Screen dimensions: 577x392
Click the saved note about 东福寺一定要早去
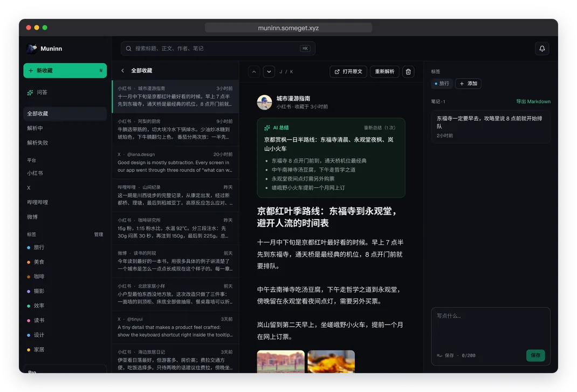[x=491, y=127]
